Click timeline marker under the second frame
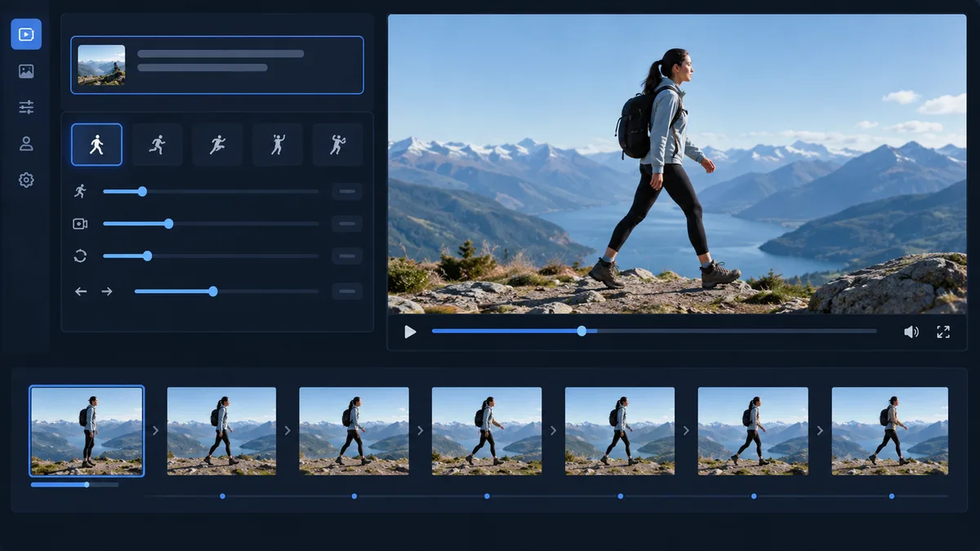Viewport: 980px width, 551px height. click(222, 495)
